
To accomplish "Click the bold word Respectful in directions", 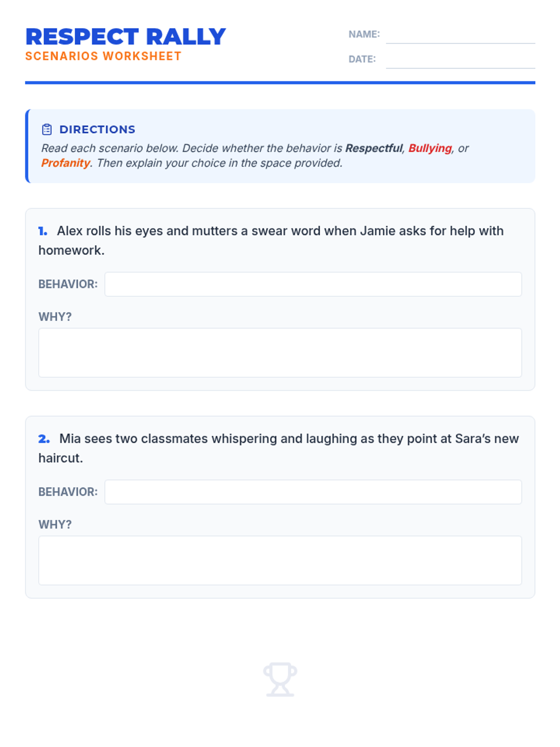I will pyautogui.click(x=373, y=148).
